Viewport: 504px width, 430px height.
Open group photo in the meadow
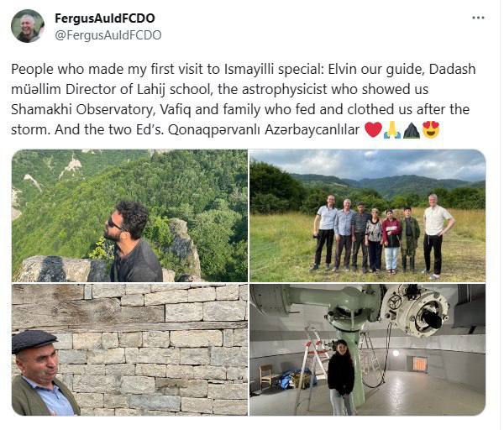click(368, 216)
